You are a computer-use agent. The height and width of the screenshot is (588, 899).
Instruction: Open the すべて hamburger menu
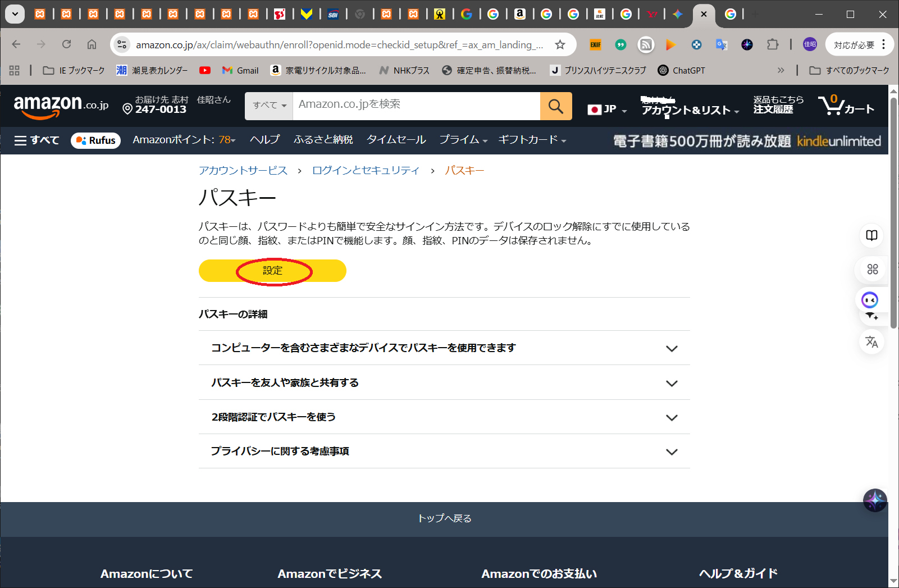36,140
